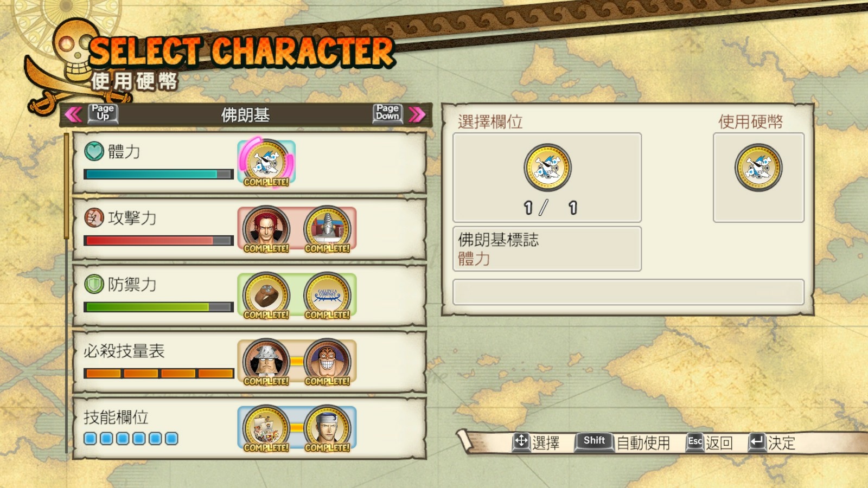Viewport: 868px width, 488px height.
Task: Click the Shift 自動使用 auto-use option
Action: [x=622, y=442]
